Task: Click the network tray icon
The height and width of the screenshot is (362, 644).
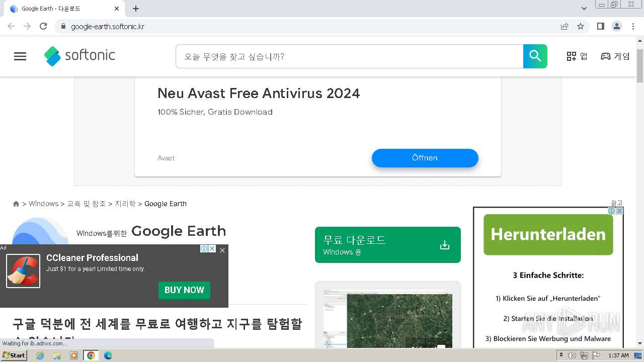Action: [x=584, y=355]
